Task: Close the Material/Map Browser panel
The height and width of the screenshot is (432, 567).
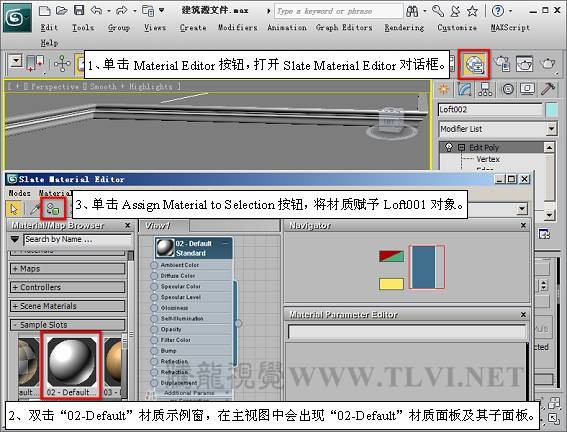Action: pyautogui.click(x=127, y=225)
